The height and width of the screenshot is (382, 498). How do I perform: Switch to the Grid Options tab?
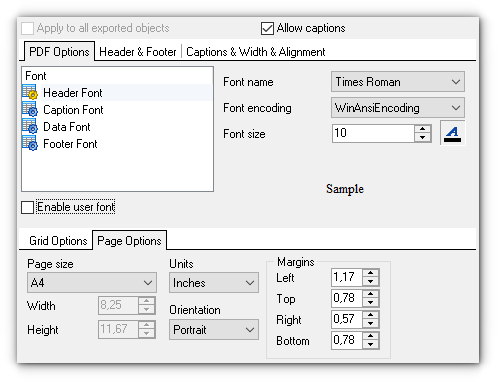58,241
